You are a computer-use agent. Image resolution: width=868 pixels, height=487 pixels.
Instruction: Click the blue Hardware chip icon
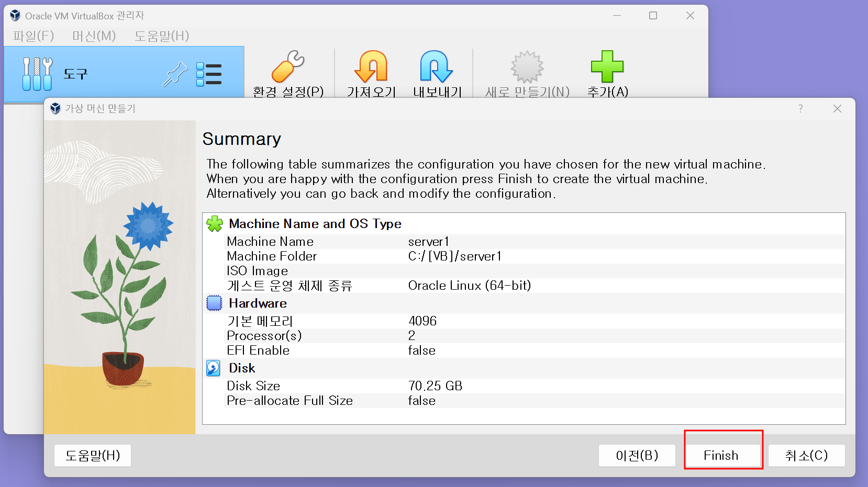coord(214,303)
